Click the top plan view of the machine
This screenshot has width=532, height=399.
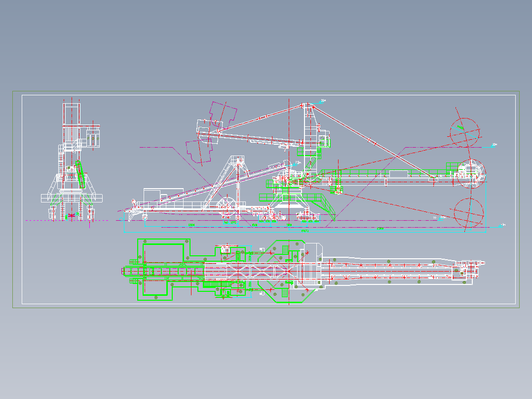pyautogui.click(x=304, y=271)
